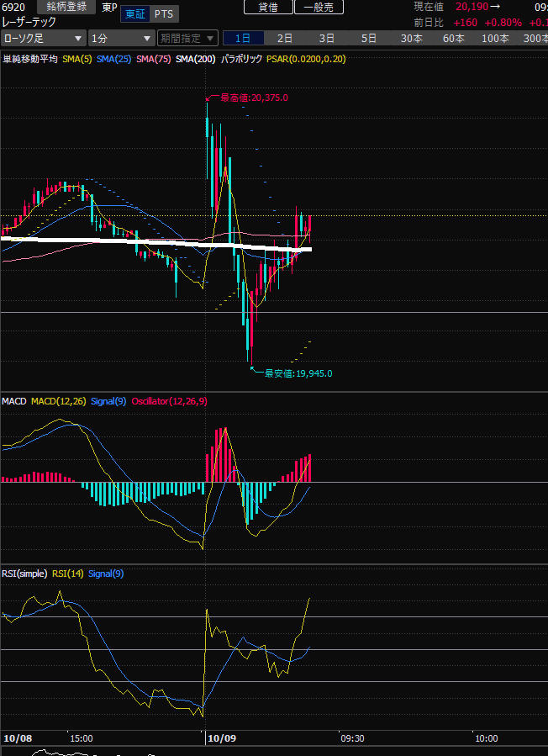This screenshot has height=756, width=548.
Task: Click the 貸借 button
Action: click(268, 7)
